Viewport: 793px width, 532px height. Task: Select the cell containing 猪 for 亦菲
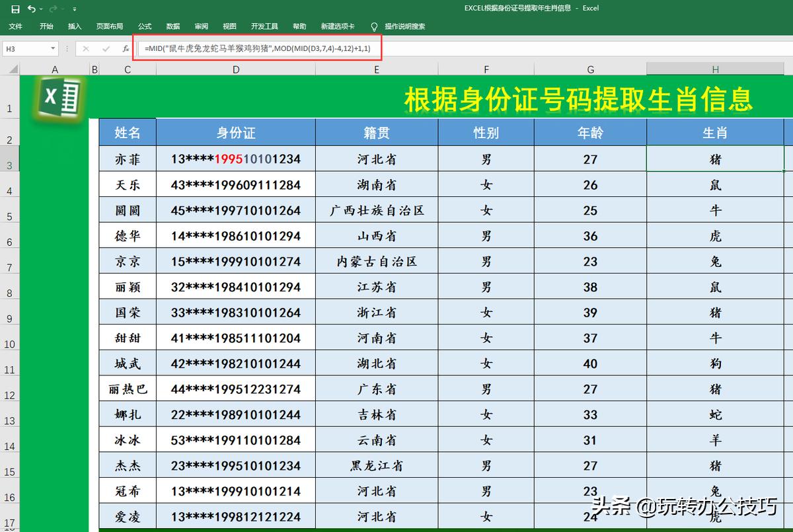tap(715, 159)
